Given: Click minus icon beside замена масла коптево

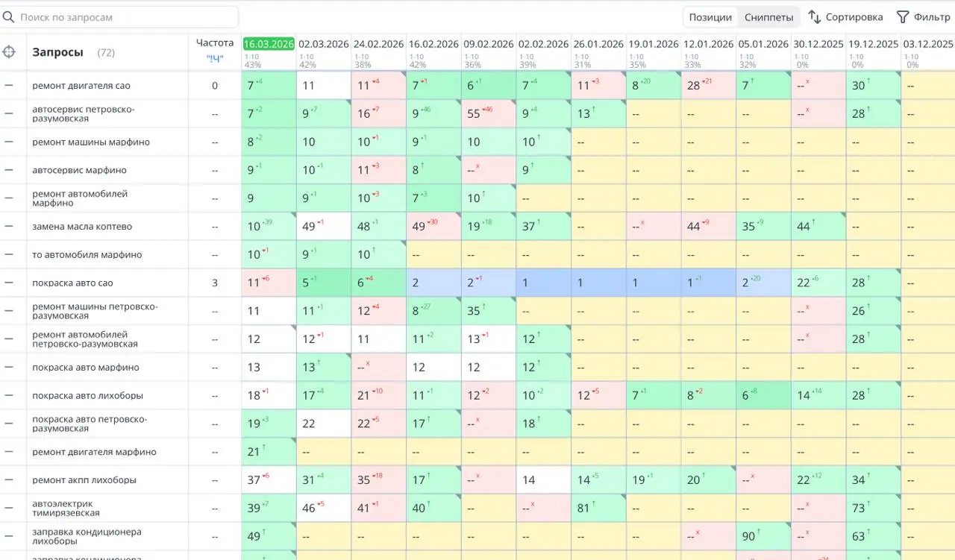Looking at the screenshot, I should [x=9, y=227].
